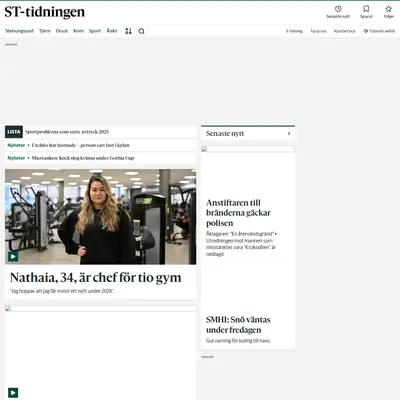400x400 pixels.
Task: Open Anstiftaren till bränderna headline
Action: pyautogui.click(x=238, y=213)
